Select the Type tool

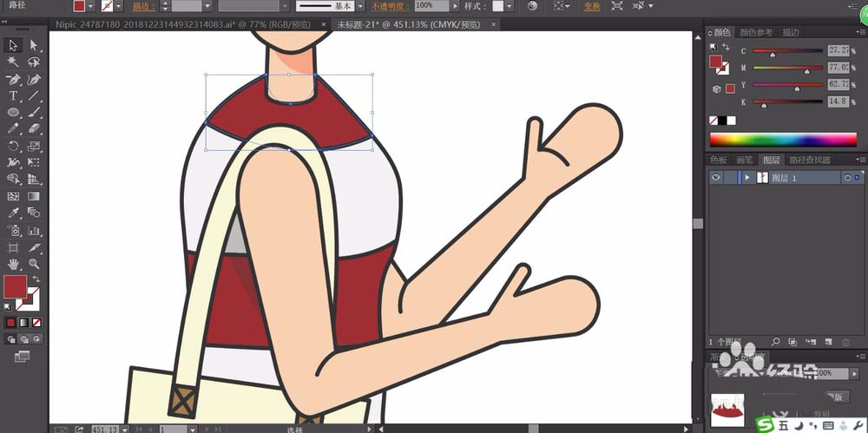(x=13, y=95)
